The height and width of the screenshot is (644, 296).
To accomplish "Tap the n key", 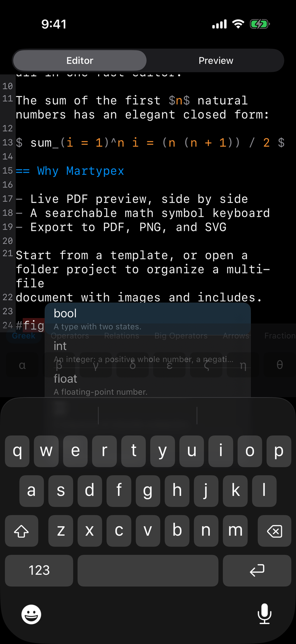I will pos(206,531).
